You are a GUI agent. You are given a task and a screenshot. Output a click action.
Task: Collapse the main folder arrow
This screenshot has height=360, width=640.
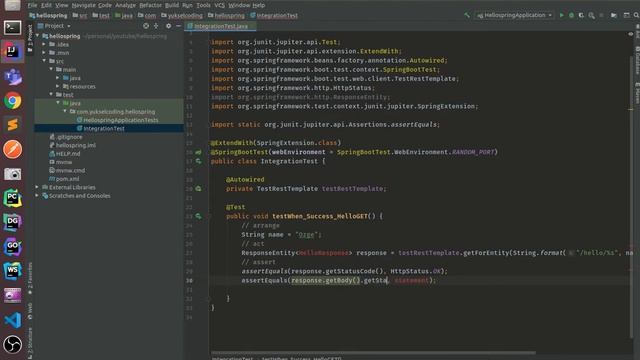(51, 69)
